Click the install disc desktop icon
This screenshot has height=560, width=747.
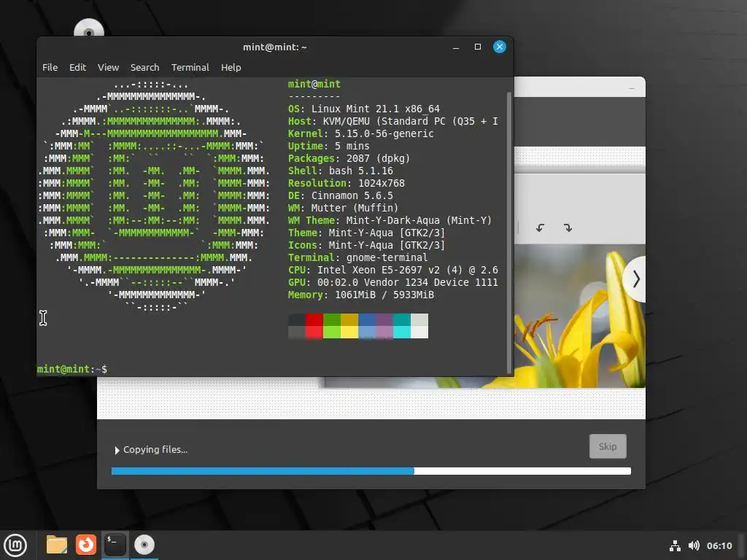tap(88, 28)
